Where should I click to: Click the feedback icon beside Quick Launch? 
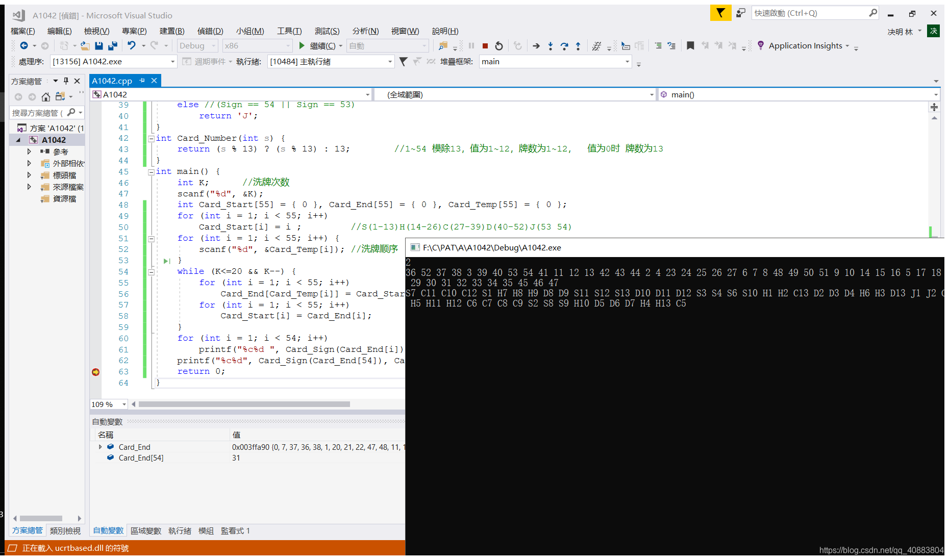[741, 13]
